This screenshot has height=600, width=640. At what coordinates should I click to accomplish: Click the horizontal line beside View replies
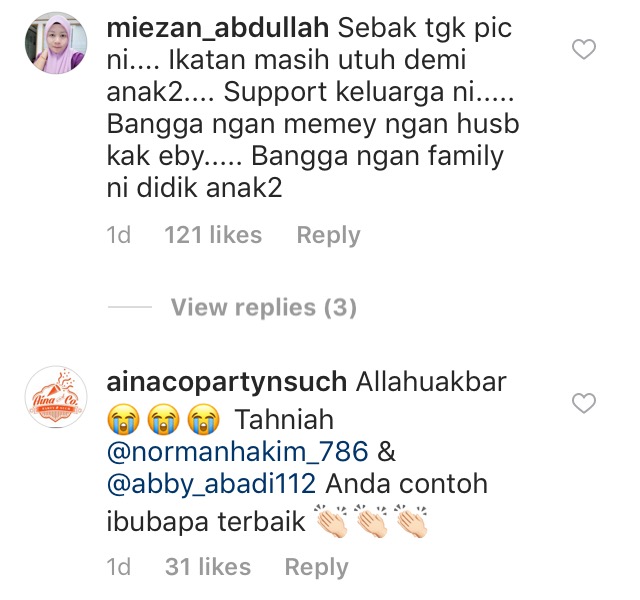click(x=130, y=307)
